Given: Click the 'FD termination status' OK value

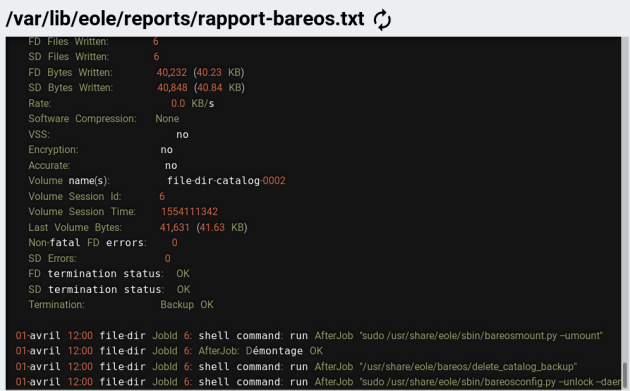Looking at the screenshot, I should (183, 274).
